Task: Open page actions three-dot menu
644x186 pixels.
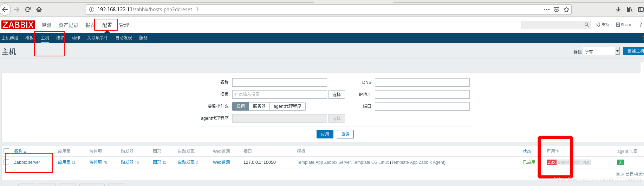Action: (547, 10)
